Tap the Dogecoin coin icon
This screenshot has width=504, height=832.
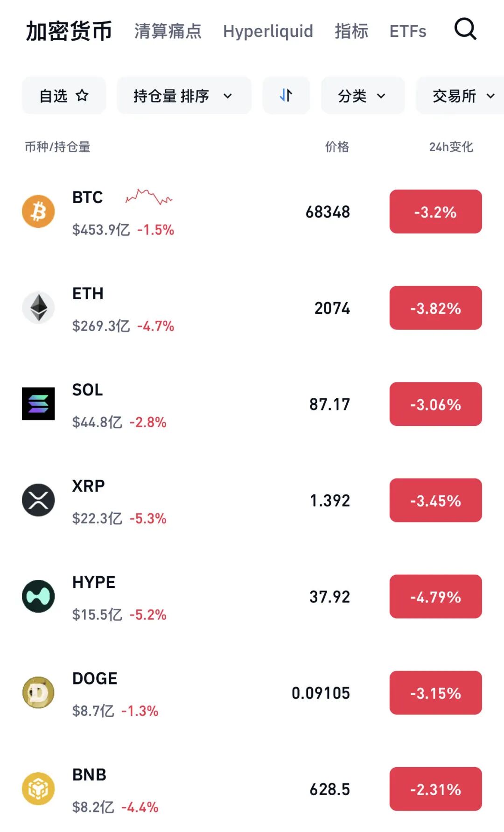click(38, 692)
